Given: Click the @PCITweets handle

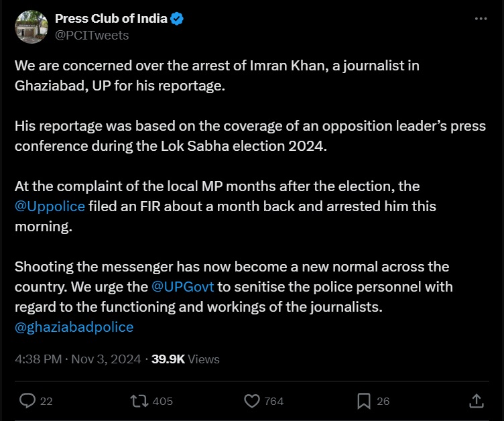Looking at the screenshot, I should click(92, 35).
